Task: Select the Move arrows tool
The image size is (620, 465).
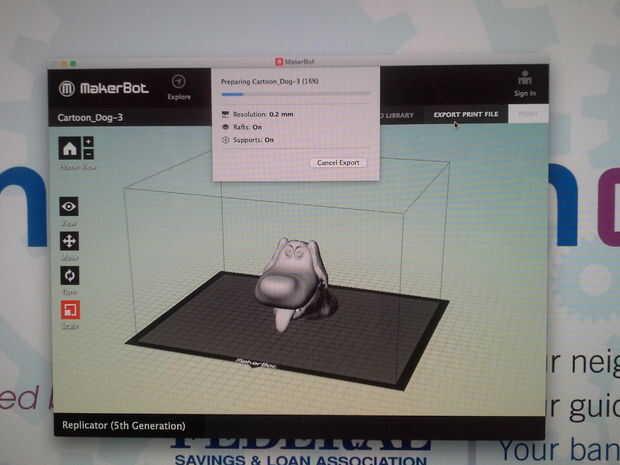Action: point(69,241)
